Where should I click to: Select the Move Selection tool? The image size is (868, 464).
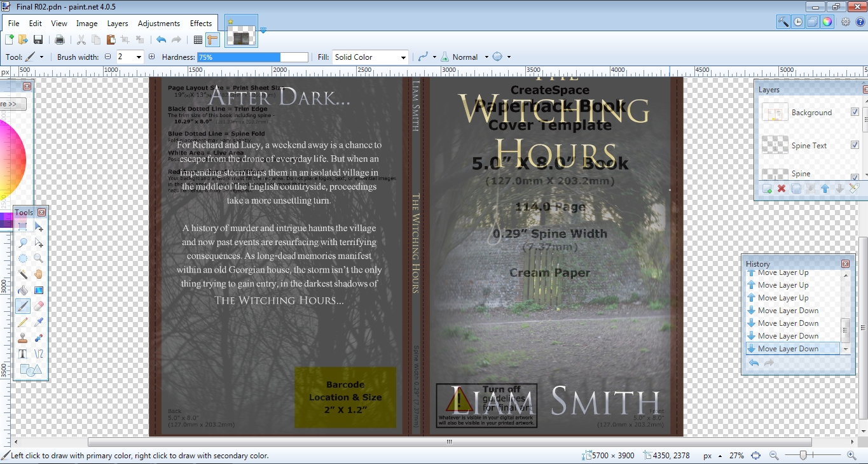pyautogui.click(x=39, y=243)
